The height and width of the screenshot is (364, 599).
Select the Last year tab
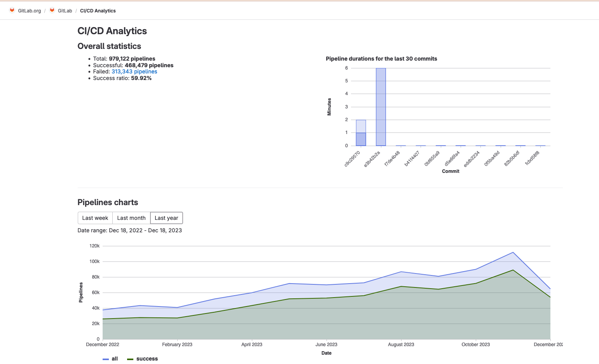click(x=166, y=218)
